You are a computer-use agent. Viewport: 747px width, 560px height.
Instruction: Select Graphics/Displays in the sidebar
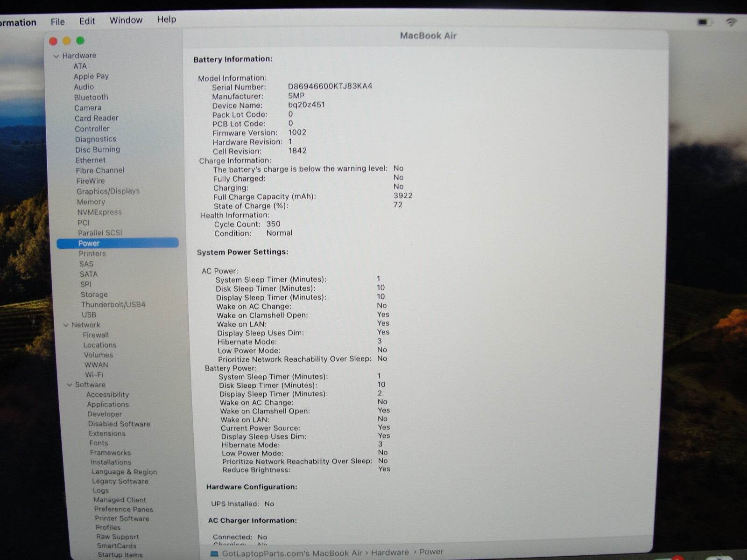pos(107,191)
